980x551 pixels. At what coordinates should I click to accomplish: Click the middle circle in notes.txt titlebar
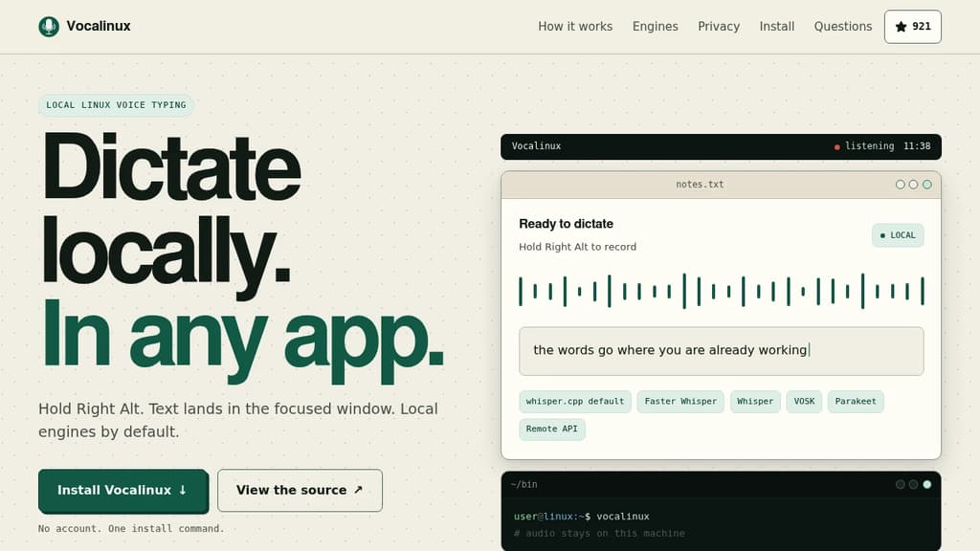pyautogui.click(x=913, y=185)
